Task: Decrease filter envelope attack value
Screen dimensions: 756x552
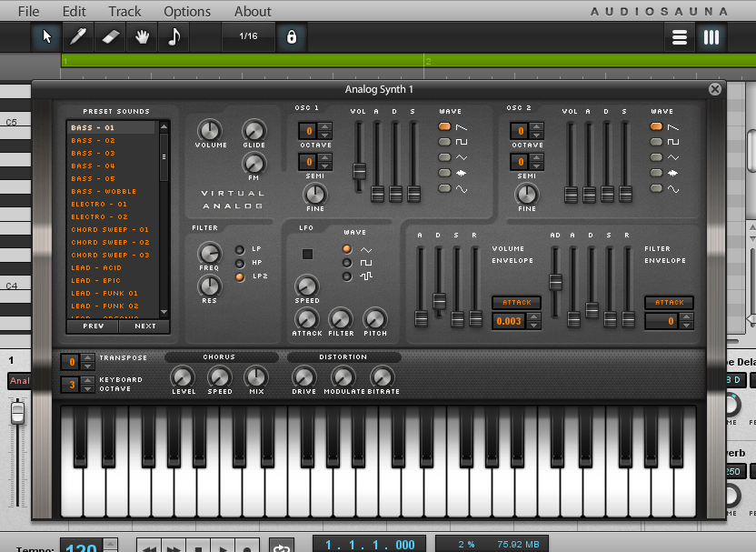Action: tap(687, 326)
